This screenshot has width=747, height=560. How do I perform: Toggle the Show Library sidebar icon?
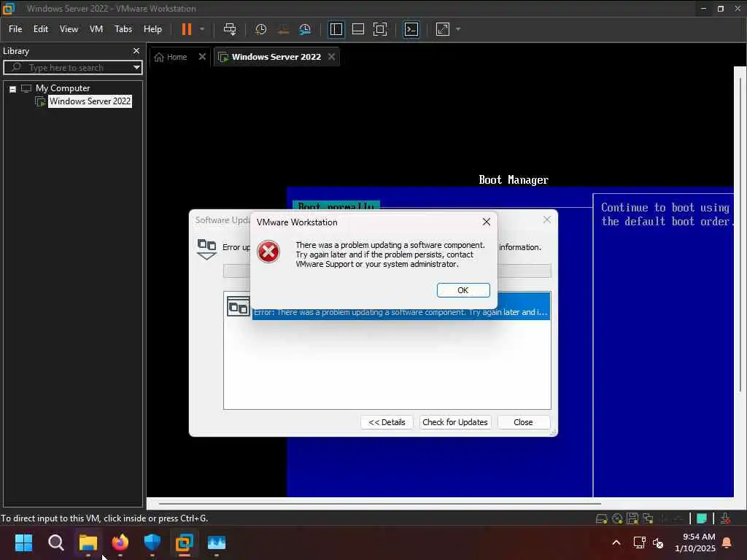pyautogui.click(x=336, y=29)
